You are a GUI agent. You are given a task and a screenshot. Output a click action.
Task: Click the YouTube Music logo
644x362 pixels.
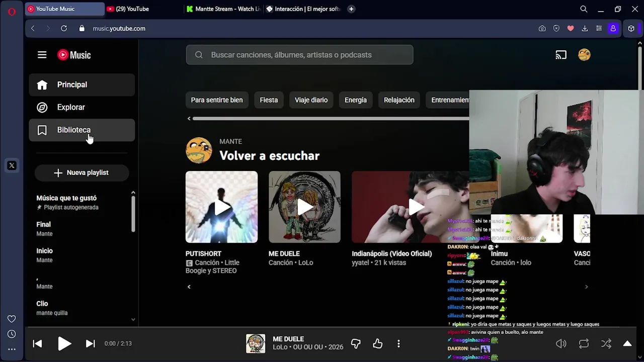(x=74, y=55)
